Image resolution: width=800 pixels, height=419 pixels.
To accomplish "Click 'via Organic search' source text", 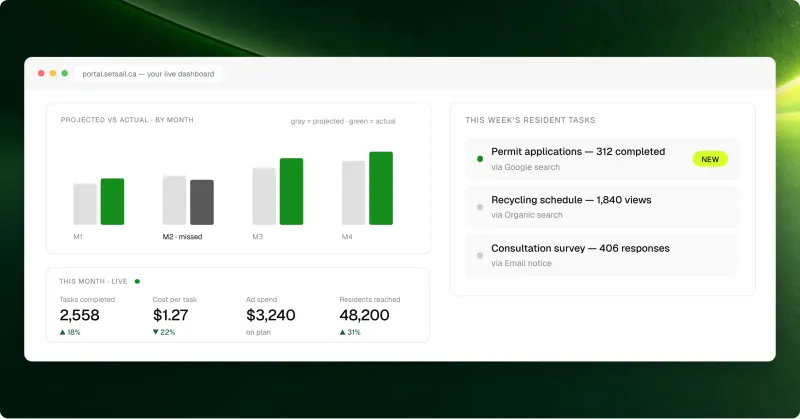I will click(x=527, y=215).
